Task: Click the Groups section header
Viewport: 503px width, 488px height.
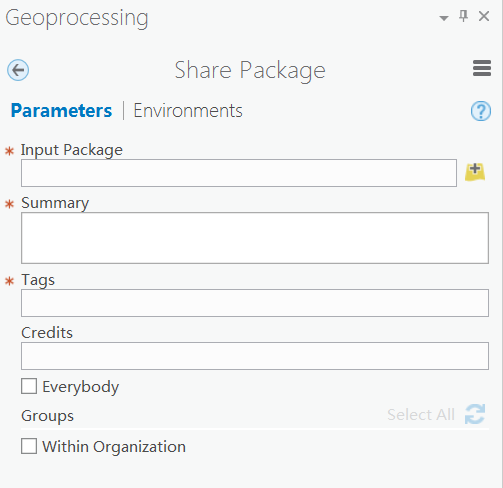Action: pos(47,416)
